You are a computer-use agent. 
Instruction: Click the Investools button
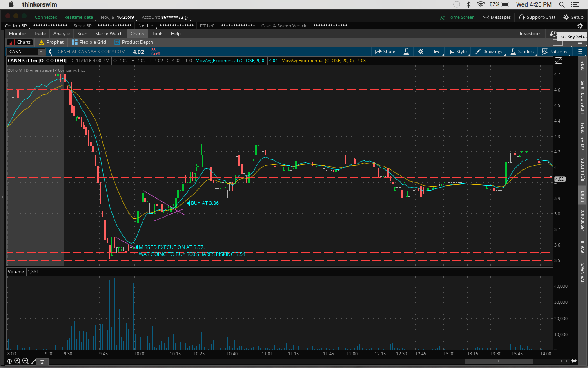click(530, 34)
